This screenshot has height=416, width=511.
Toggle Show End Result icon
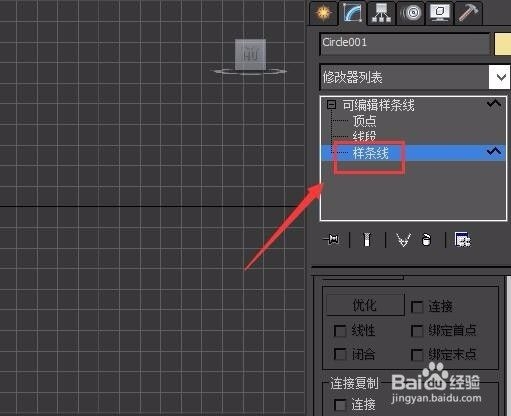367,239
